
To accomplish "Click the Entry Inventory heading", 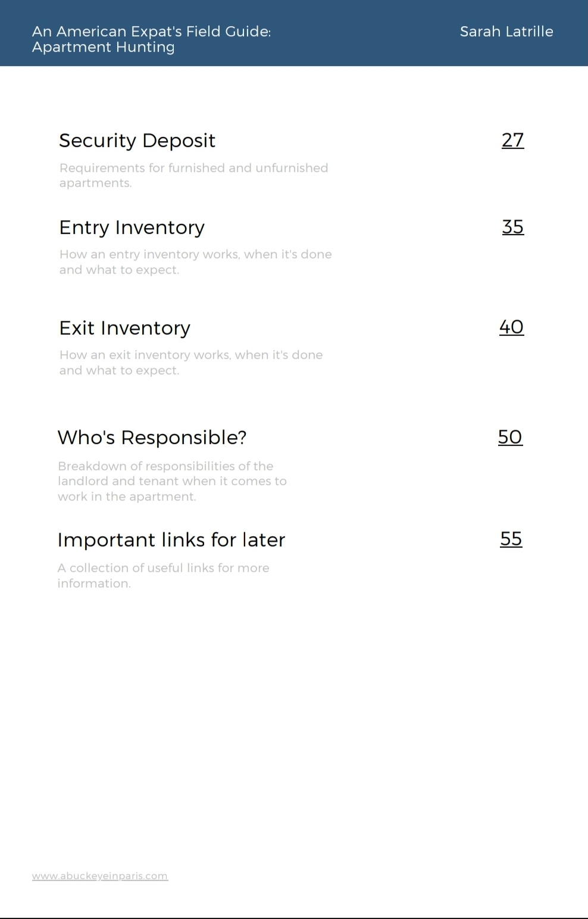I will pyautogui.click(x=132, y=227).
